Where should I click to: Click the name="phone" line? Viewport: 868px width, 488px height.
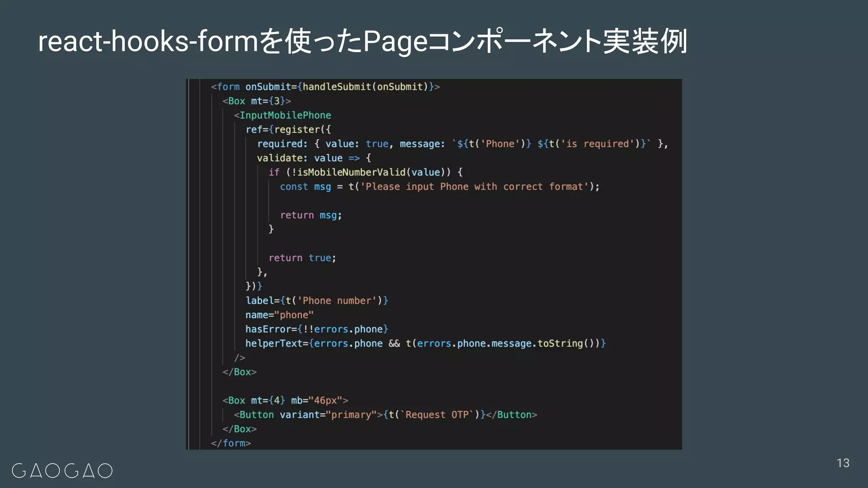click(280, 315)
